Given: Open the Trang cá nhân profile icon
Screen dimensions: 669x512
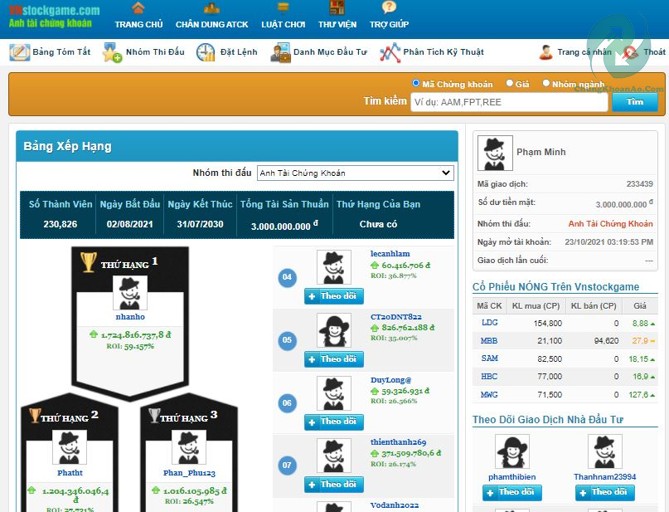Looking at the screenshot, I should click(546, 53).
